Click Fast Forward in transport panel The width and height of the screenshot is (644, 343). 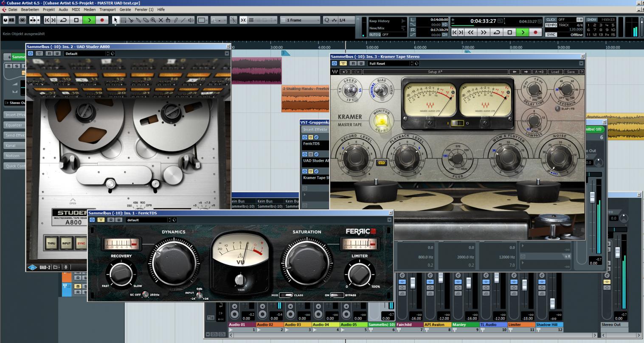tap(483, 32)
